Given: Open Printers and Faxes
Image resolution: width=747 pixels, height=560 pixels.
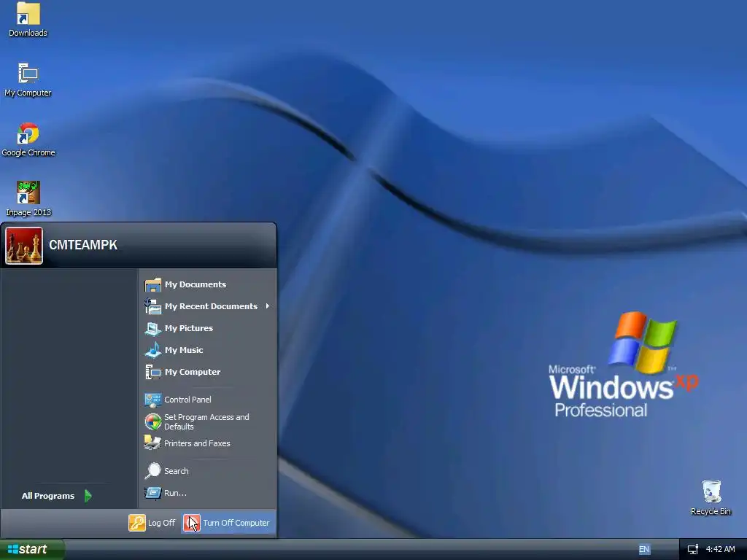Looking at the screenshot, I should [x=208, y=443].
